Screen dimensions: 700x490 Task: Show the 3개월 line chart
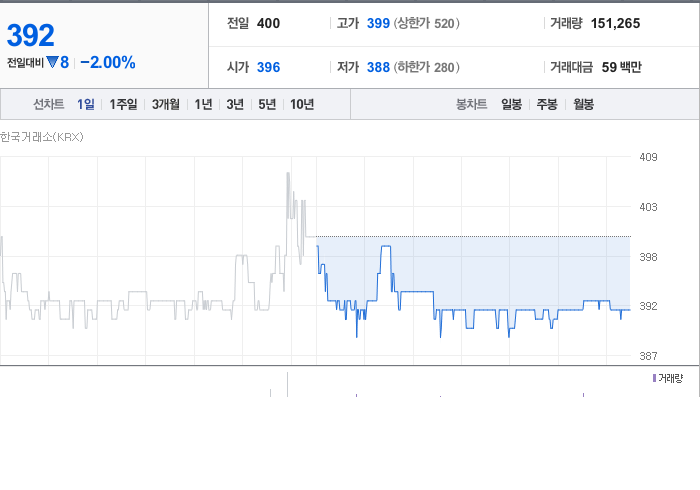click(166, 104)
